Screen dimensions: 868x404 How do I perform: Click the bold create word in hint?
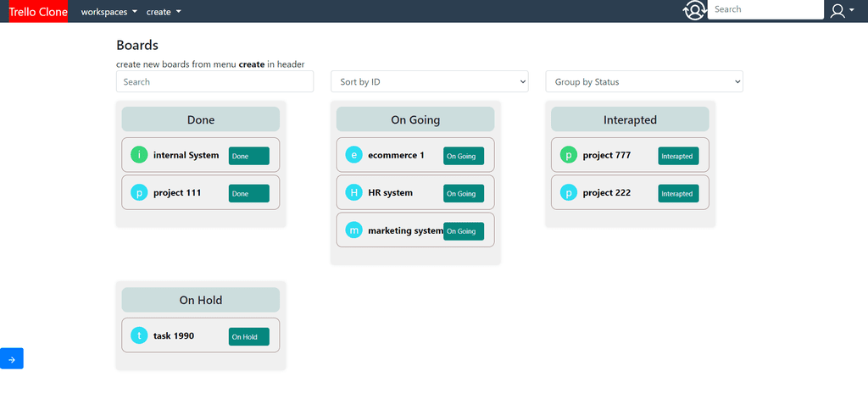(x=251, y=64)
